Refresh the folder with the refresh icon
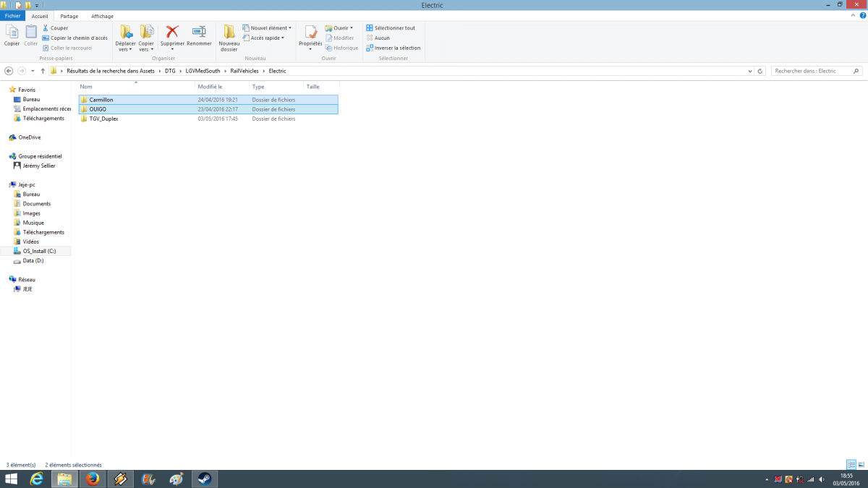Screen dimensions: 868x488 [759, 71]
